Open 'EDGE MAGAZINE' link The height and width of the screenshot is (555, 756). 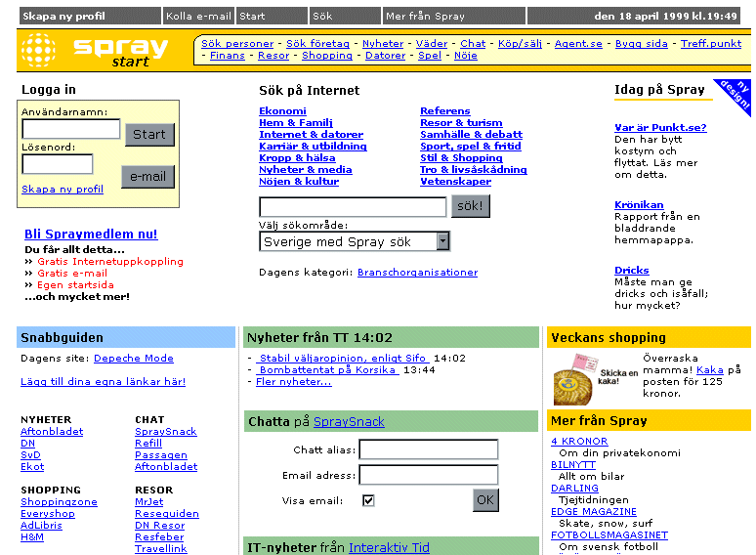(x=594, y=512)
